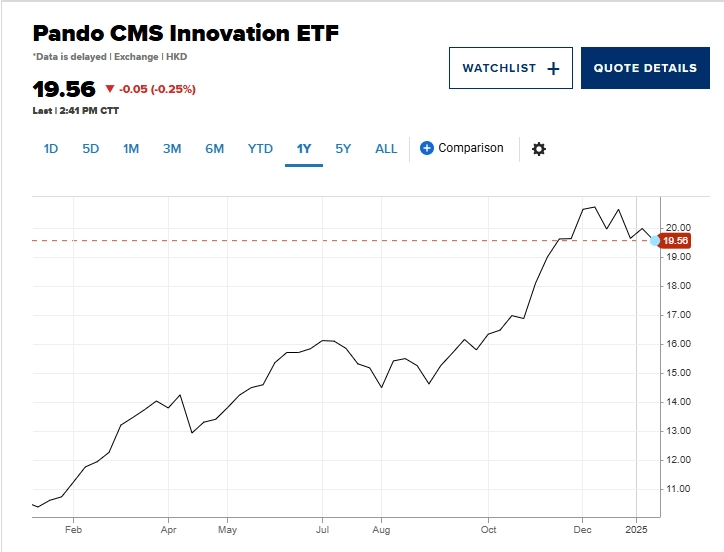Open Quote Details
The image size is (724, 552).
645,68
